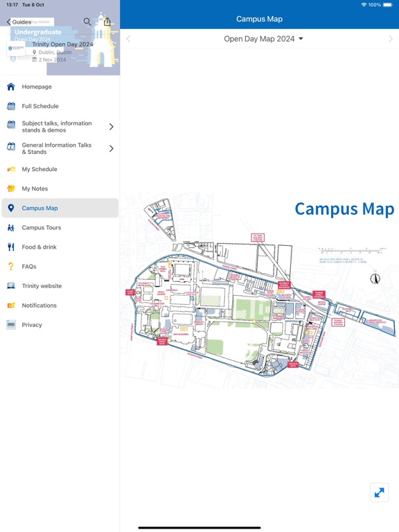Viewport: 399px width, 532px height.
Task: Click the Subject talks calendar icon
Action: (11, 125)
